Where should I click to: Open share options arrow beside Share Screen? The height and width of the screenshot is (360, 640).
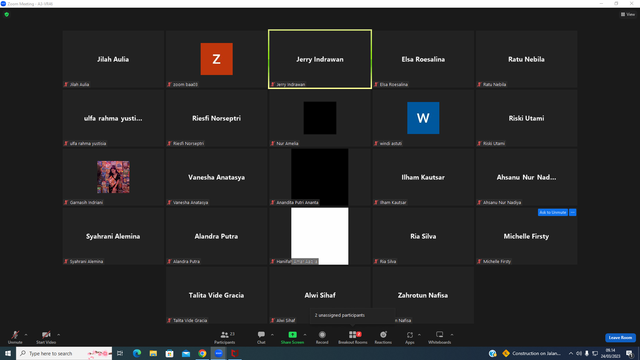coord(305,335)
